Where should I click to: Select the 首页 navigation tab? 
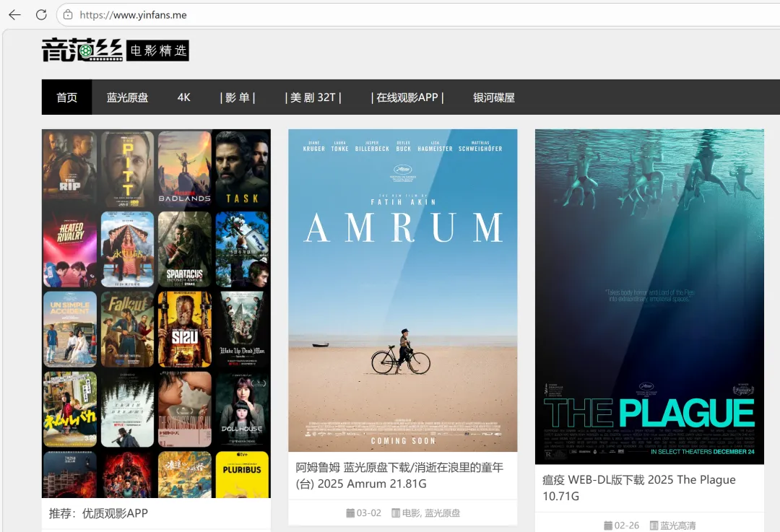click(x=66, y=97)
